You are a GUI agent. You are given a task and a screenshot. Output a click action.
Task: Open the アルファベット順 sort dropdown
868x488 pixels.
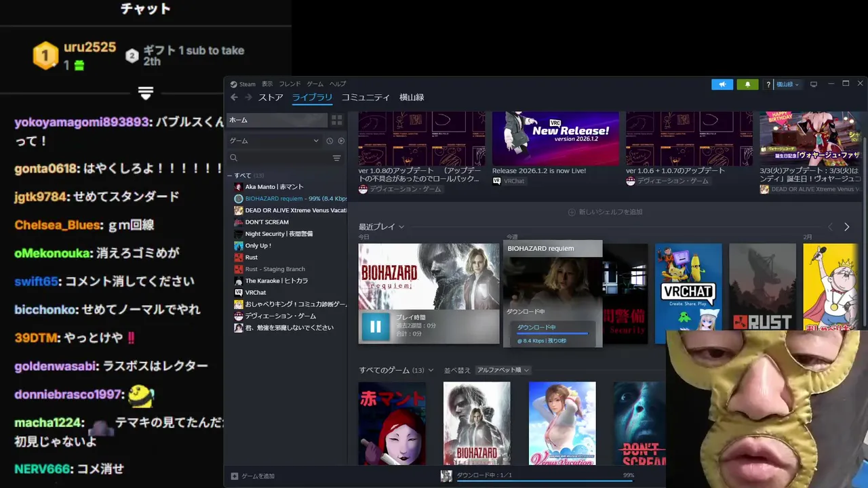tap(502, 370)
